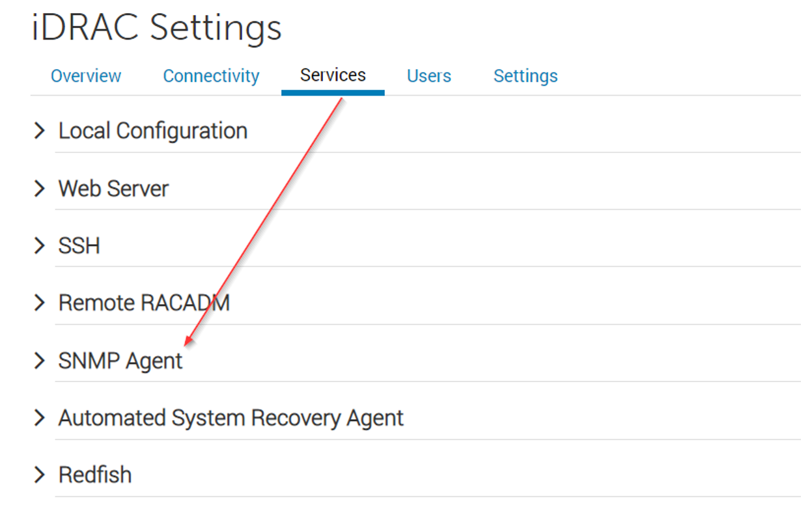Click the chevron beside Redfish
Screen dimensions: 812x511
click(40, 475)
